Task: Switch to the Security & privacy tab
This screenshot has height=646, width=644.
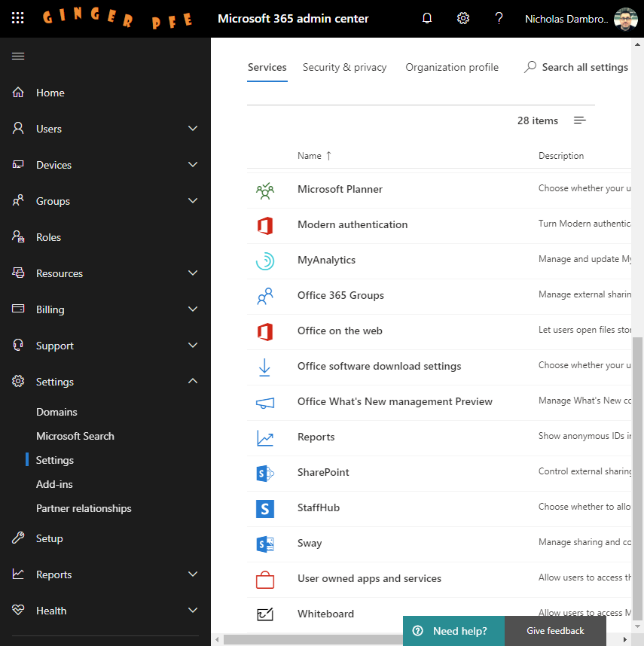Action: (344, 67)
